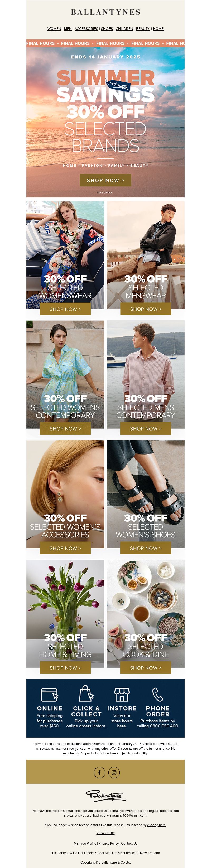Shop now for selected mens contemporary

[146, 429]
